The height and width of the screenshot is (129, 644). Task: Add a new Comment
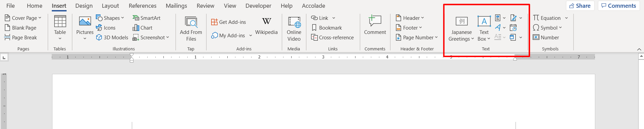pyautogui.click(x=375, y=25)
